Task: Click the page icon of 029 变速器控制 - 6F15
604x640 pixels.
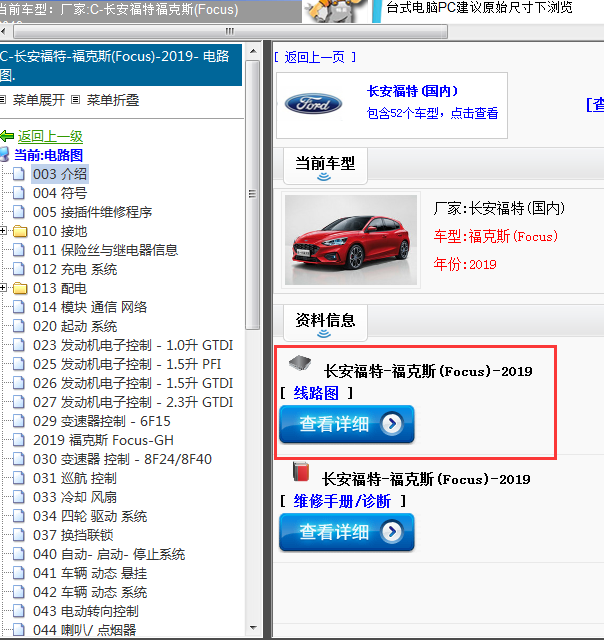Action: [19, 421]
